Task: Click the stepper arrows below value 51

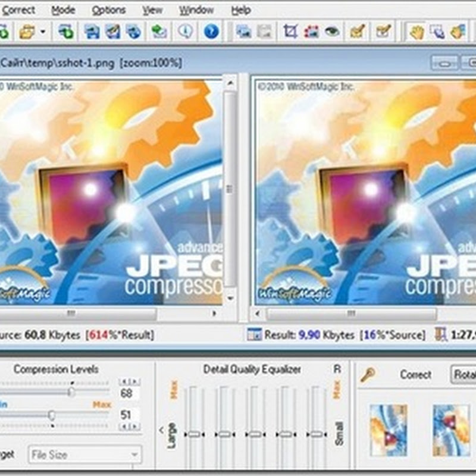Action: click(x=129, y=427)
